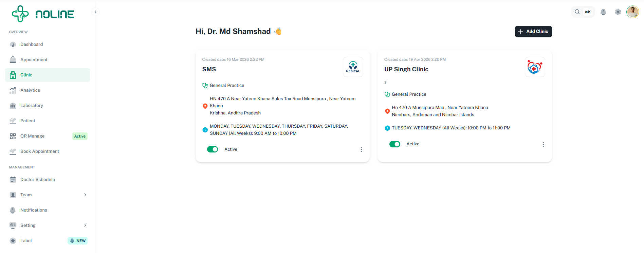The width and height of the screenshot is (644, 253).
Task: Click the search magnifier icon
Action: [x=577, y=12]
